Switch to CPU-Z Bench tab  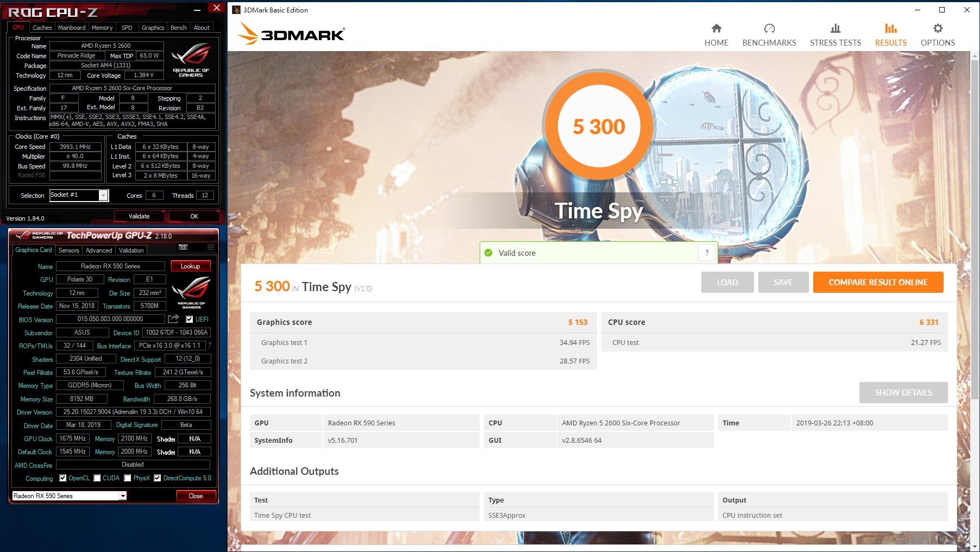pyautogui.click(x=178, y=28)
